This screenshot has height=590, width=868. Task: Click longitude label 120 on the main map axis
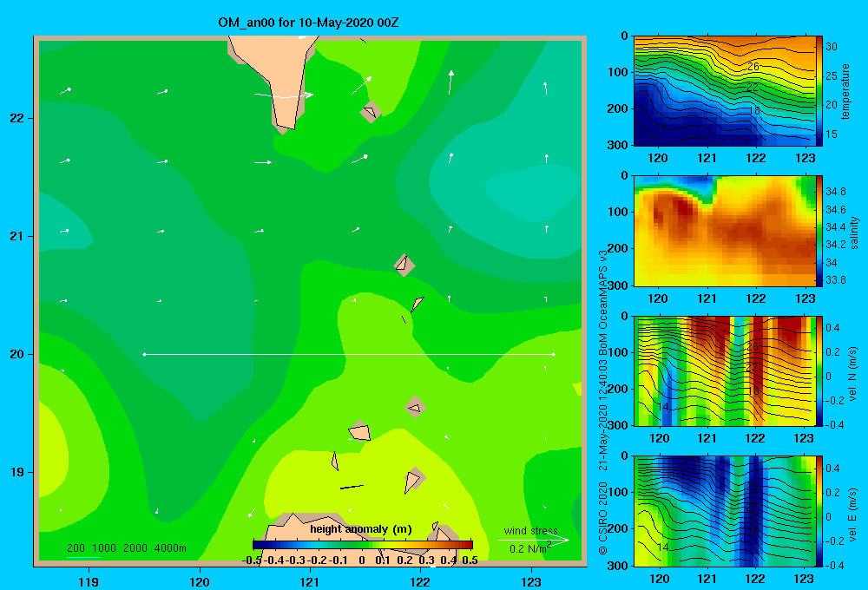coord(200,581)
